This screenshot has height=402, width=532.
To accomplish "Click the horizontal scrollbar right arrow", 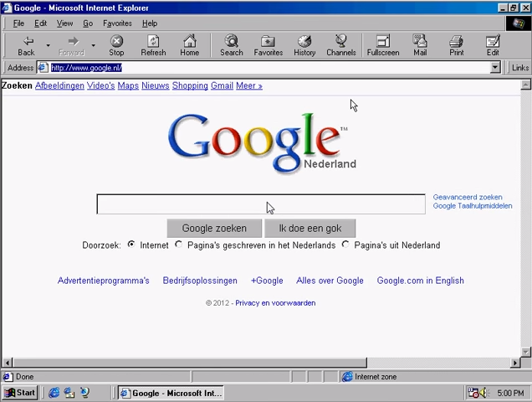I will point(515,363).
